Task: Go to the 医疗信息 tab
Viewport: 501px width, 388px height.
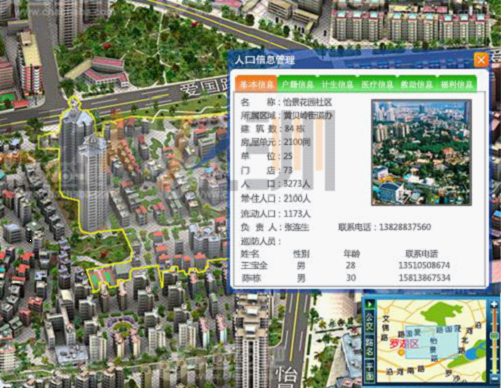Action: point(377,85)
